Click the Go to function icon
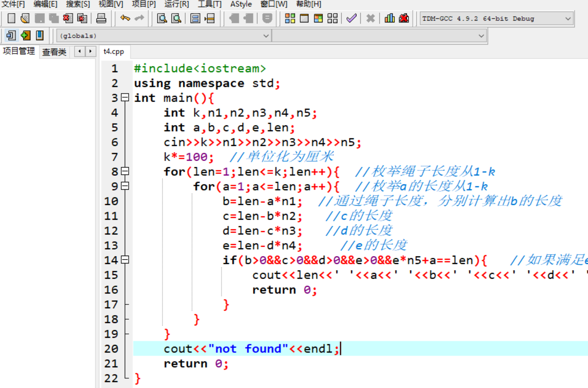This screenshot has width=588, height=388. (195, 18)
